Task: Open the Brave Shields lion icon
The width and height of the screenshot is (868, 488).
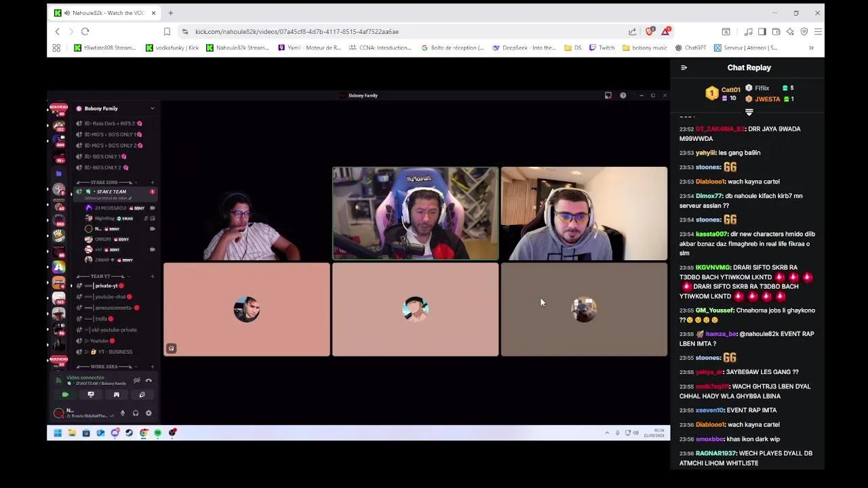Action: point(650,31)
